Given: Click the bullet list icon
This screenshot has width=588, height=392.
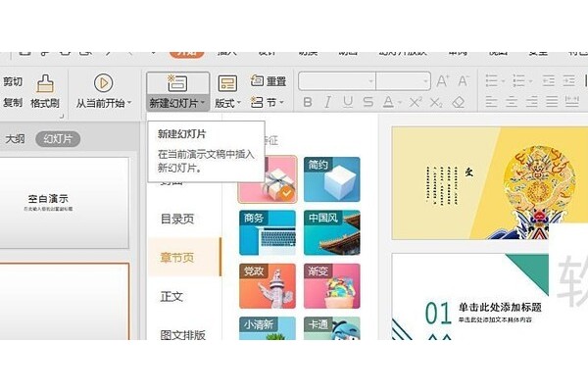Looking at the screenshot, I should pyautogui.click(x=492, y=80).
